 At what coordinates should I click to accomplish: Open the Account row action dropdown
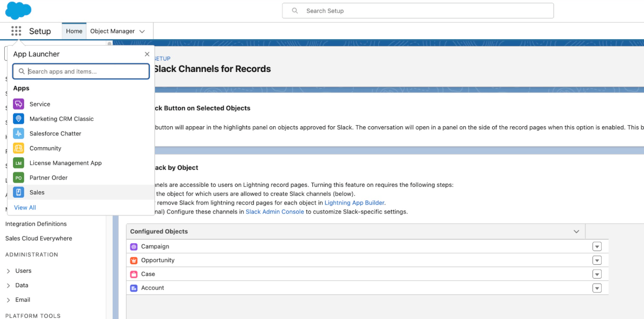pos(597,288)
